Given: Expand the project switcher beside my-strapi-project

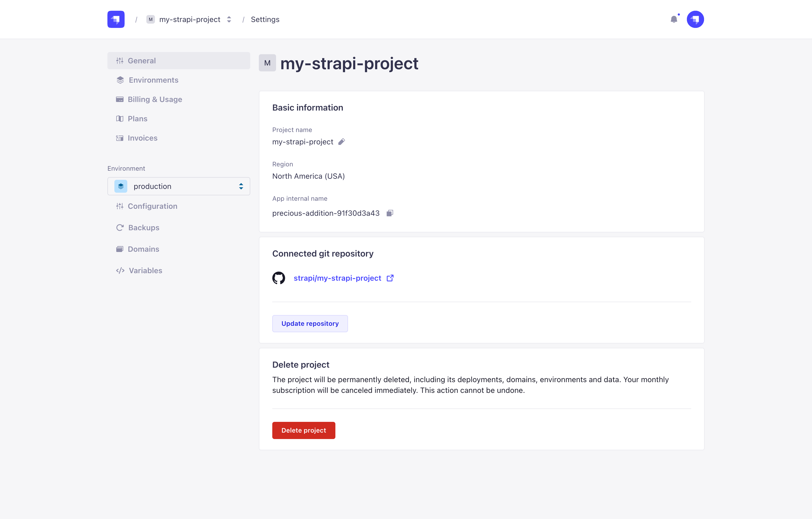Looking at the screenshot, I should (x=229, y=19).
